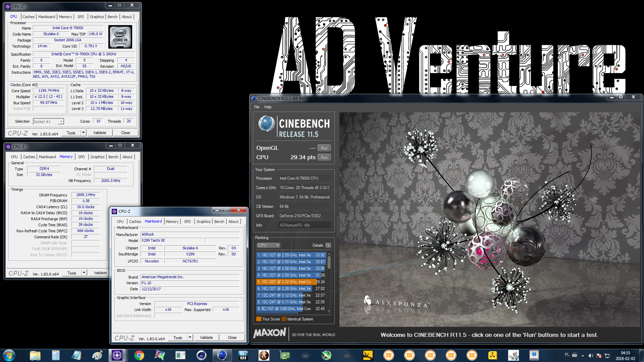This screenshot has width=644, height=362.
Task: Open the CPU ranking type dropdown in Cinebench
Action: coord(268,245)
